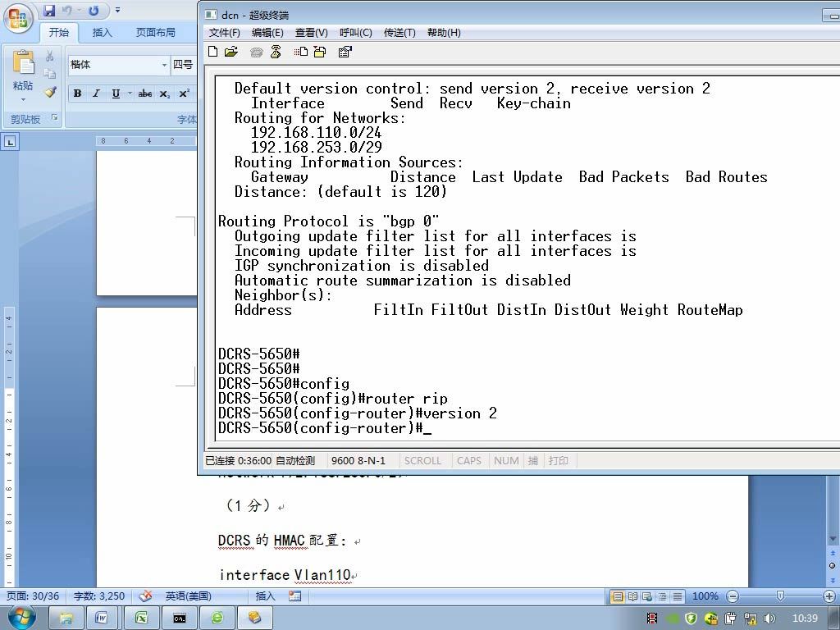
Task: Switch to the 插入 ribbon tab
Action: click(102, 33)
